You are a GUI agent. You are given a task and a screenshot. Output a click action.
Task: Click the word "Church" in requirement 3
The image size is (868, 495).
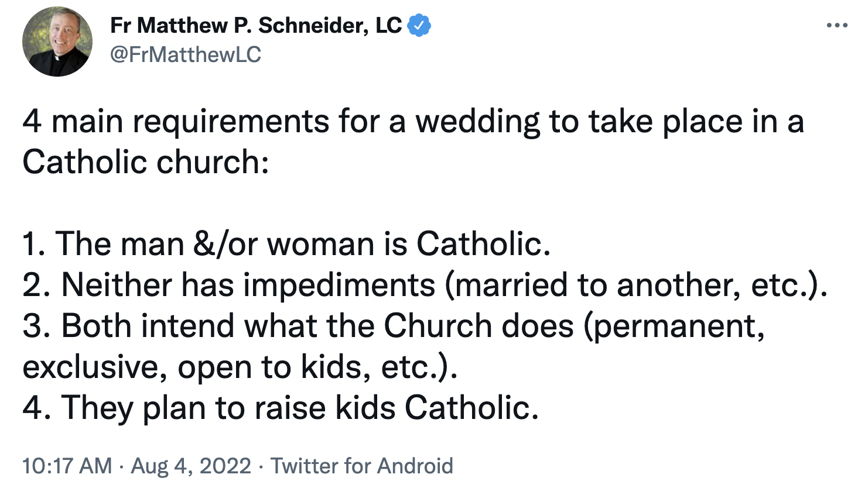tap(438, 326)
